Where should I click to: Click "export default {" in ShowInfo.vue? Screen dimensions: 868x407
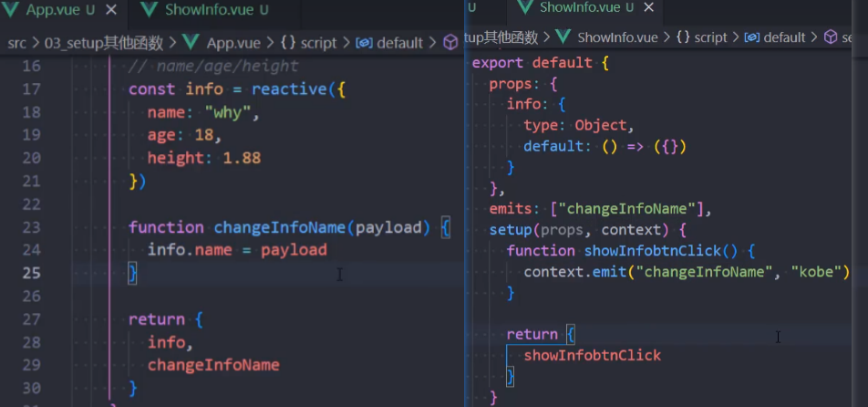point(541,63)
